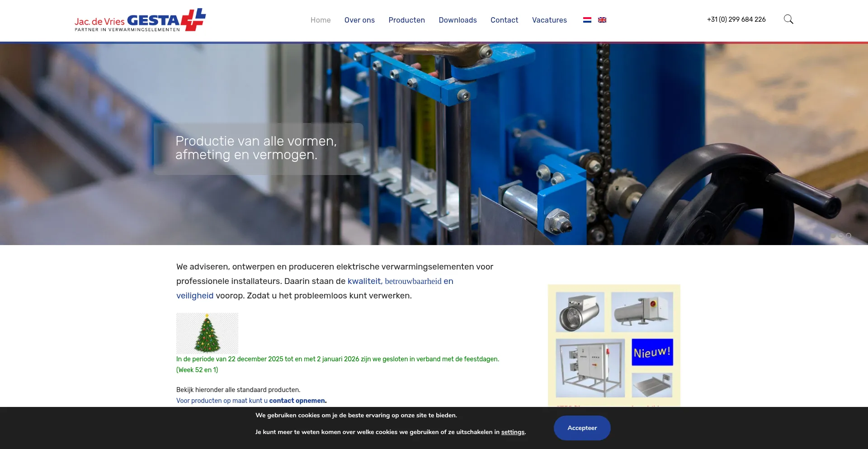Switch language with the UK flag

coord(602,20)
